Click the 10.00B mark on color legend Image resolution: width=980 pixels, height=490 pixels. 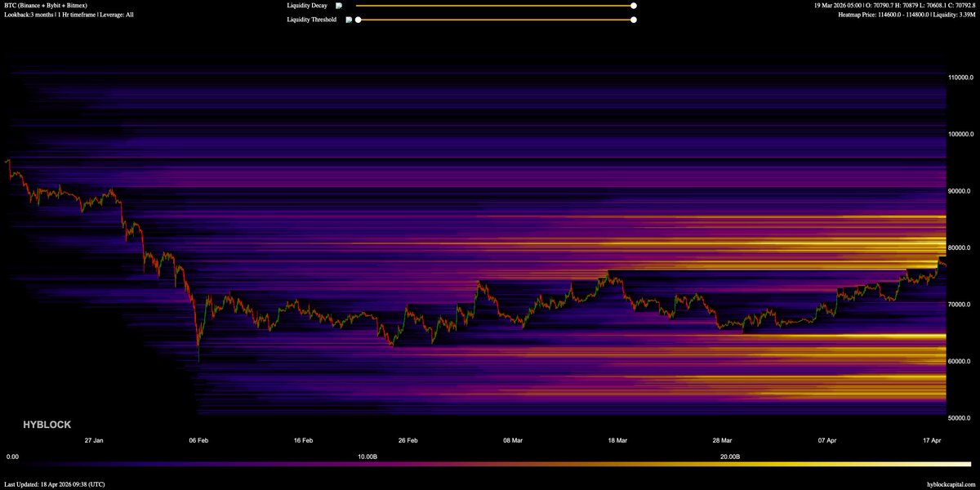367,457
